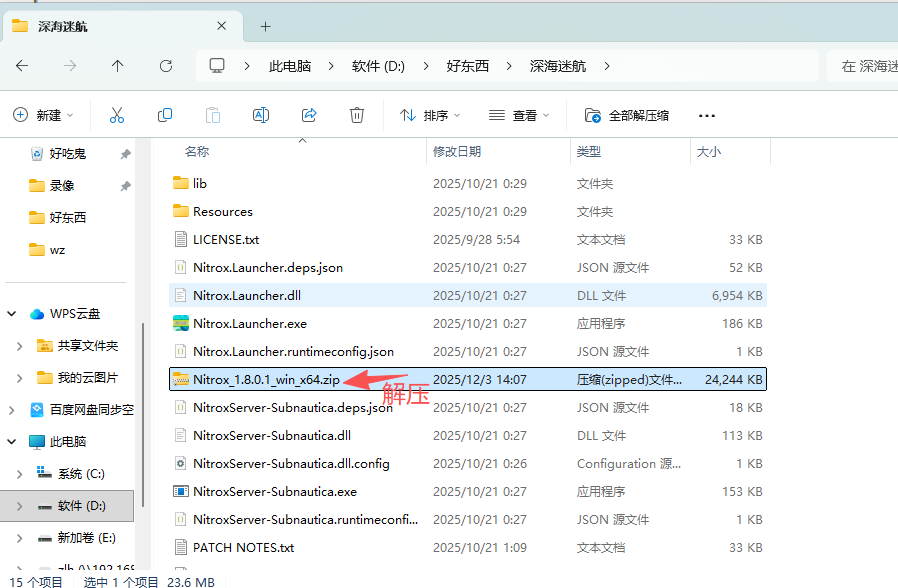898x588 pixels.
Task: Click the 全部解压缩 extract all button
Action: pos(628,115)
